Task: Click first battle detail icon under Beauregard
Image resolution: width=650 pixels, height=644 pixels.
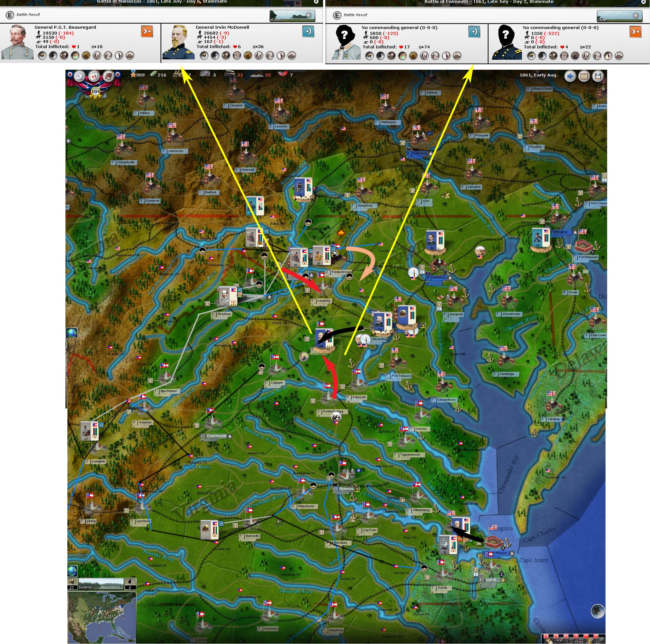Action: point(42,55)
